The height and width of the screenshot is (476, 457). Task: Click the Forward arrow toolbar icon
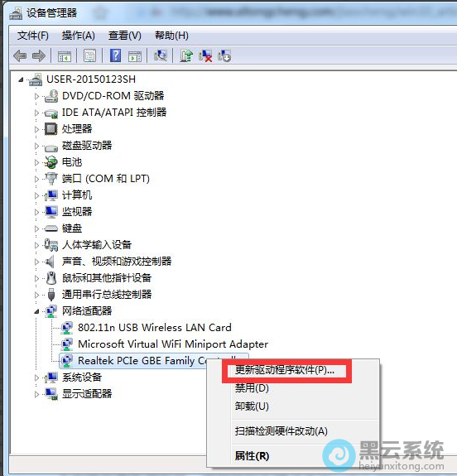(39, 55)
